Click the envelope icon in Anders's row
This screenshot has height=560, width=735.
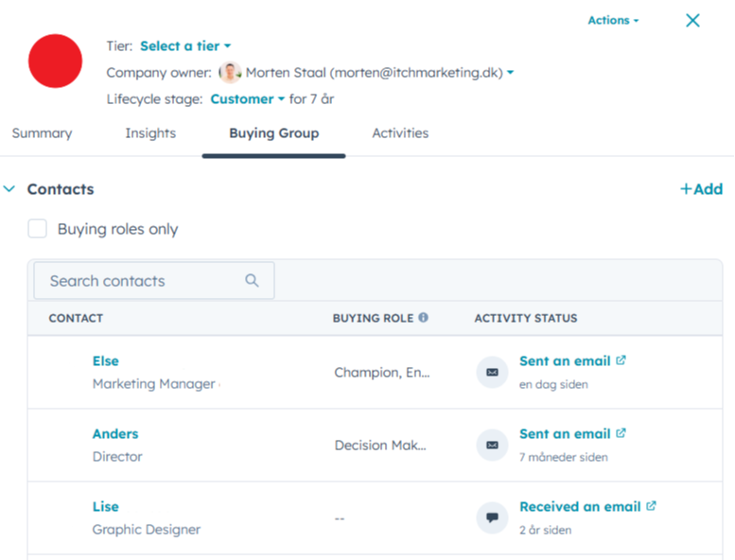492,445
